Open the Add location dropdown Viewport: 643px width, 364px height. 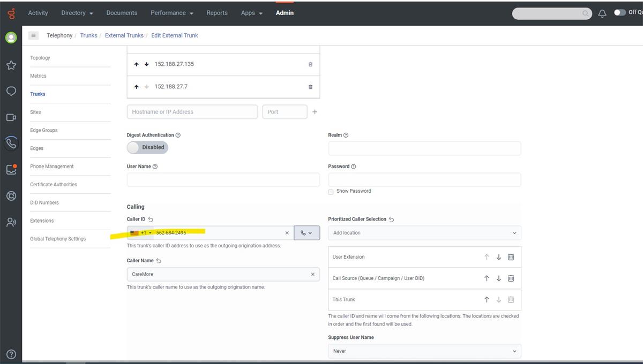(x=424, y=232)
